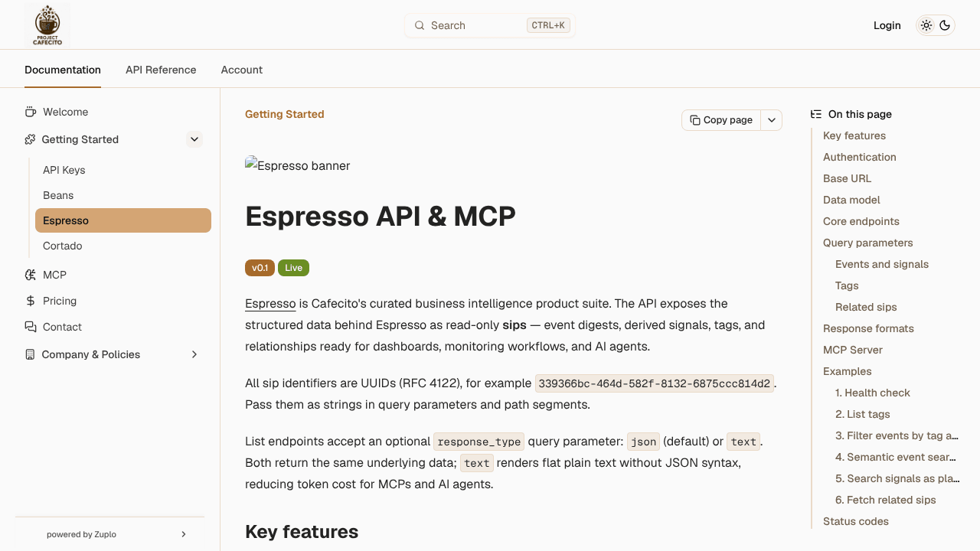Click the Copy page button
The image size is (980, 551).
(721, 120)
